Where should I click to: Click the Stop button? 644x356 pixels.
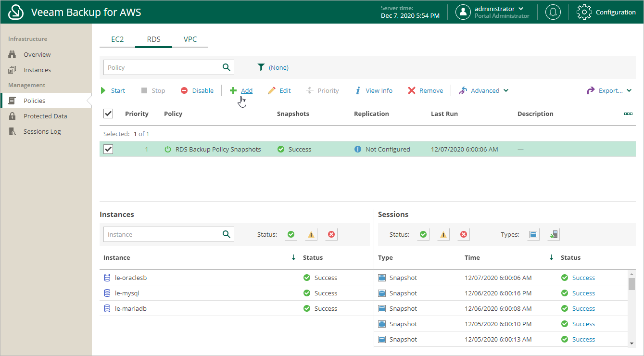153,90
